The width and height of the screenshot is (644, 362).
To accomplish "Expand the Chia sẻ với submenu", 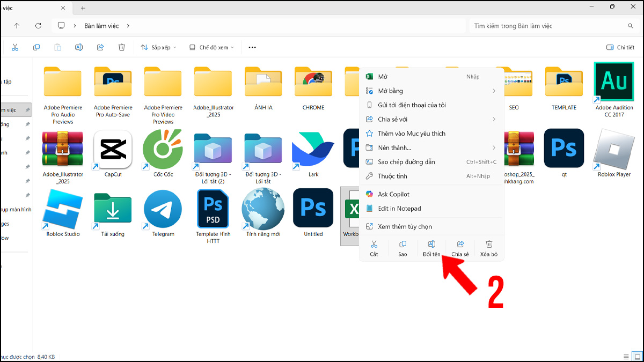I will pyautogui.click(x=494, y=119).
